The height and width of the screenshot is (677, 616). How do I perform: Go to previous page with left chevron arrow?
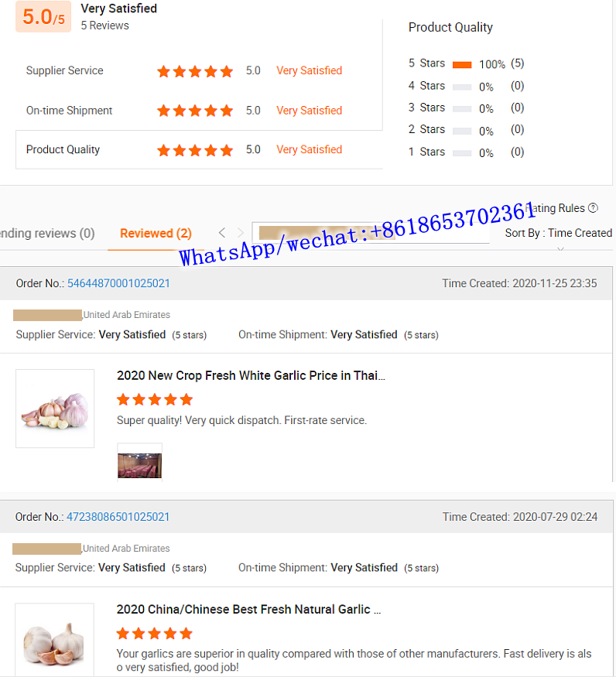[222, 233]
